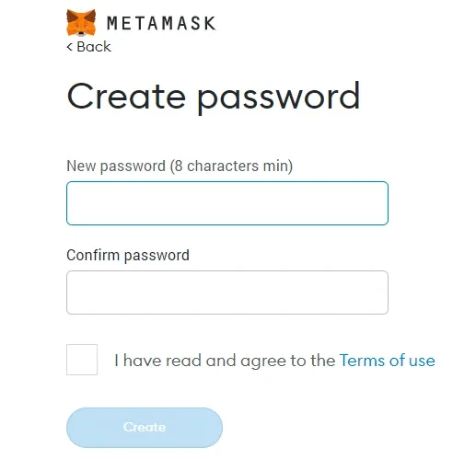
Task: Click the left chevron beside Back
Action: tap(70, 47)
